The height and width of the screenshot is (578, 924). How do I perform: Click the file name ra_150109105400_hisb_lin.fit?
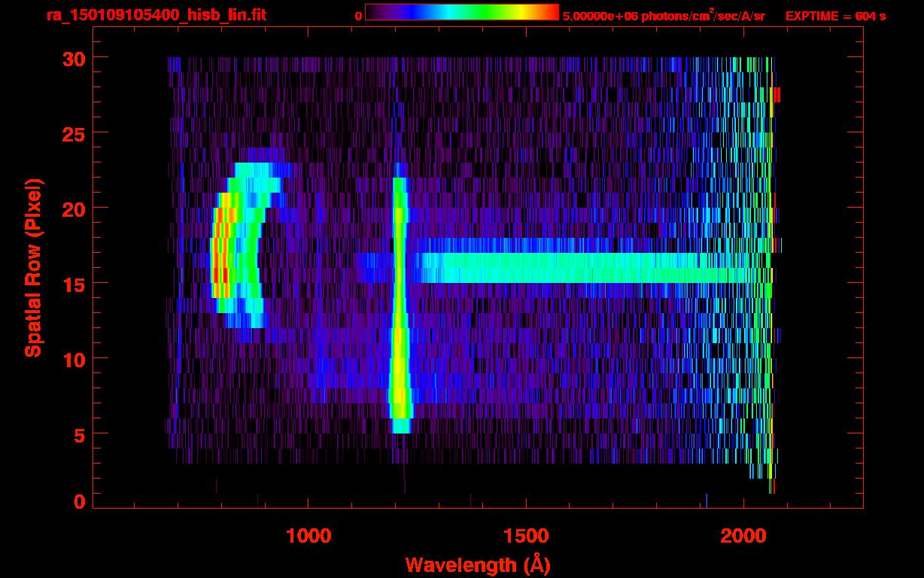coord(155,15)
